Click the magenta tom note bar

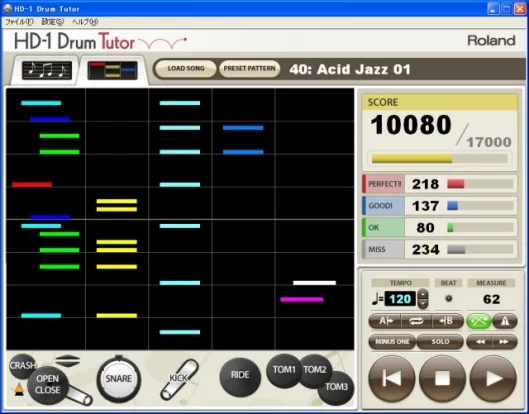coord(302,299)
